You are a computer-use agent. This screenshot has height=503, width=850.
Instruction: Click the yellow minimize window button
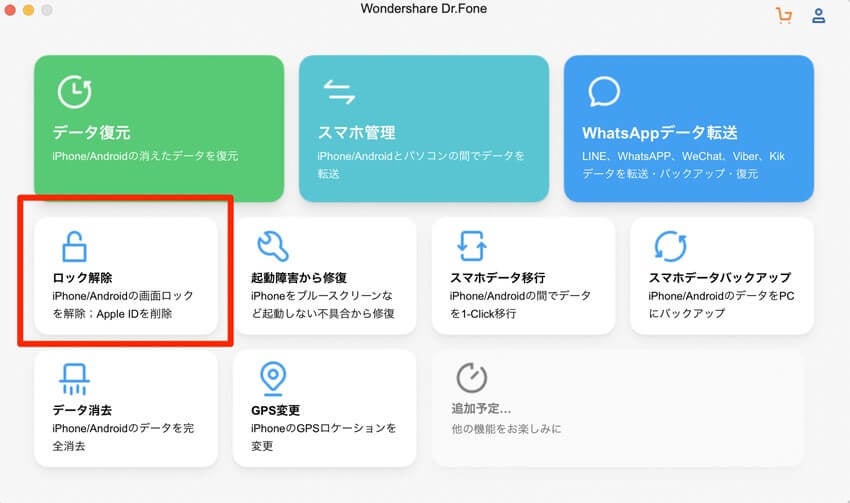(28, 10)
